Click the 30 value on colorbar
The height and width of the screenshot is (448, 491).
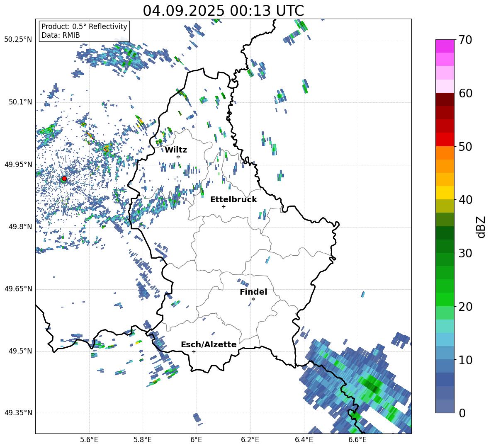point(465,253)
